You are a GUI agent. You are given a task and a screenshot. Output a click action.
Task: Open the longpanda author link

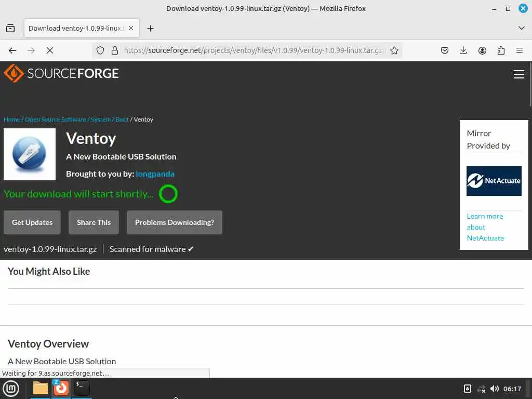click(155, 174)
